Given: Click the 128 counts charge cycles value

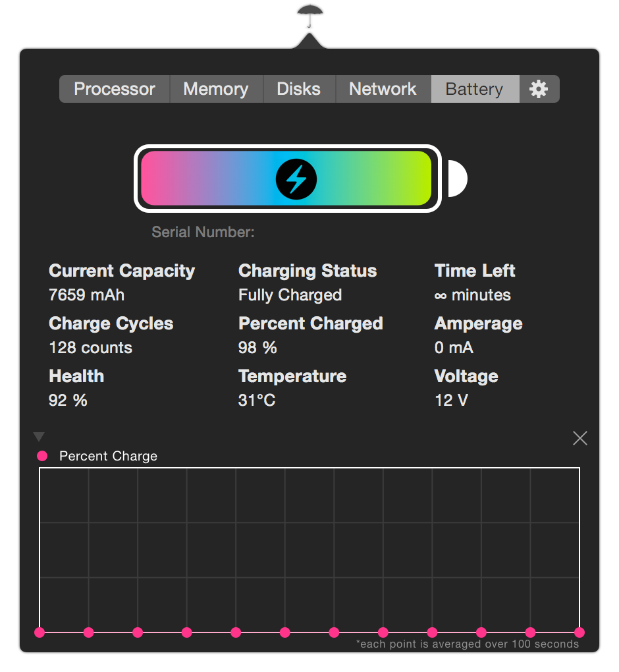Looking at the screenshot, I should pyautogui.click(x=90, y=348).
